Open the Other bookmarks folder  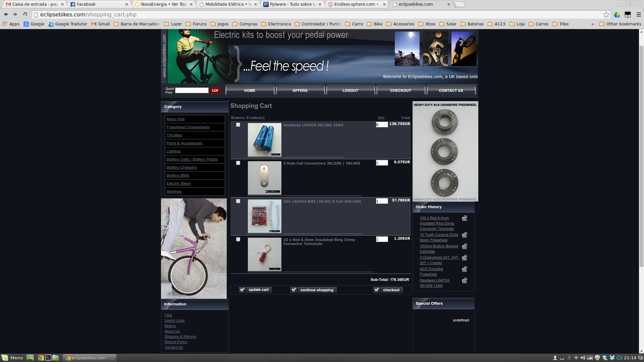pos(620,24)
